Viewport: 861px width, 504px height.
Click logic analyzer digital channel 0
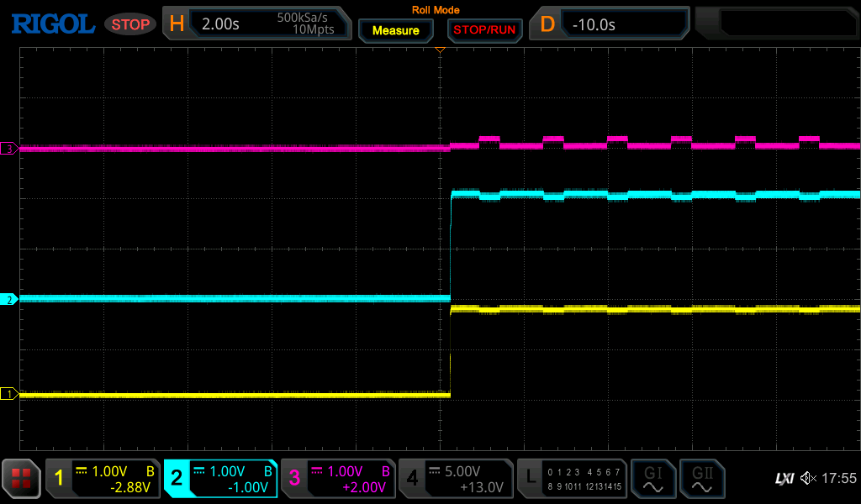[550, 471]
